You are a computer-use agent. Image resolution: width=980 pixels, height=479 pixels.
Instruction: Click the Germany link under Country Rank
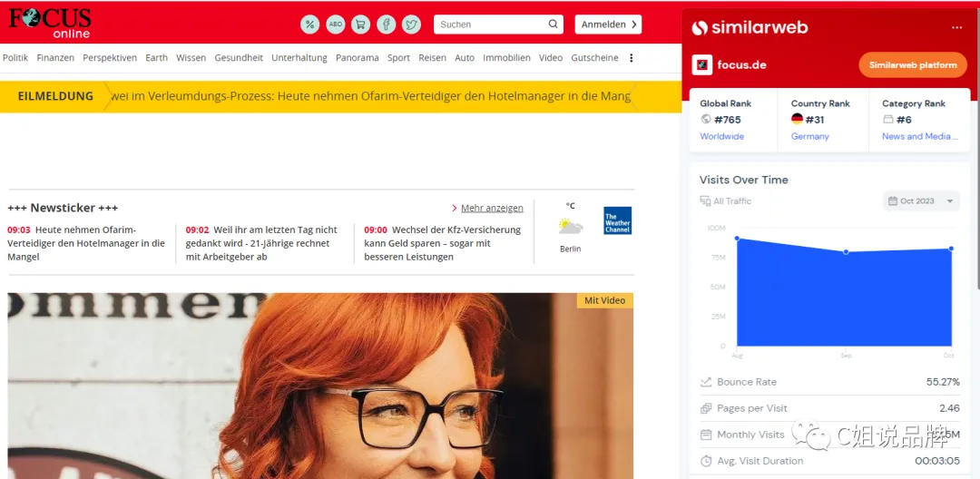coord(810,136)
